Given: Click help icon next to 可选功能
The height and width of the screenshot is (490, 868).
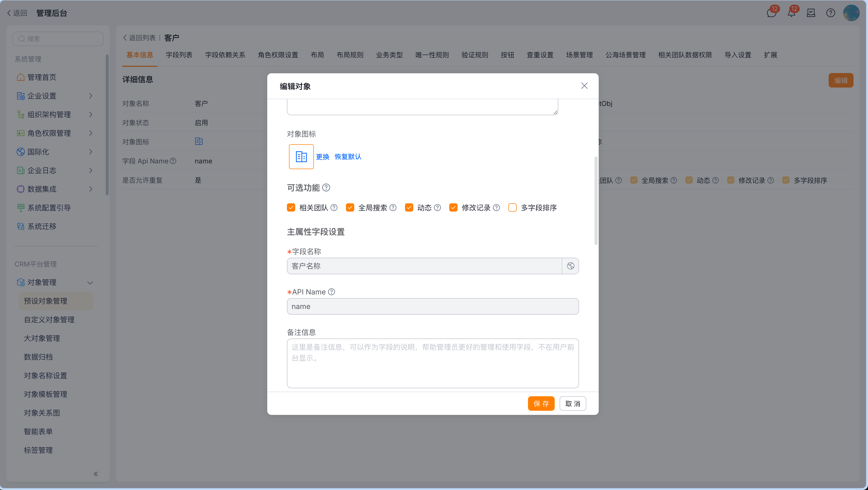Looking at the screenshot, I should (x=326, y=187).
